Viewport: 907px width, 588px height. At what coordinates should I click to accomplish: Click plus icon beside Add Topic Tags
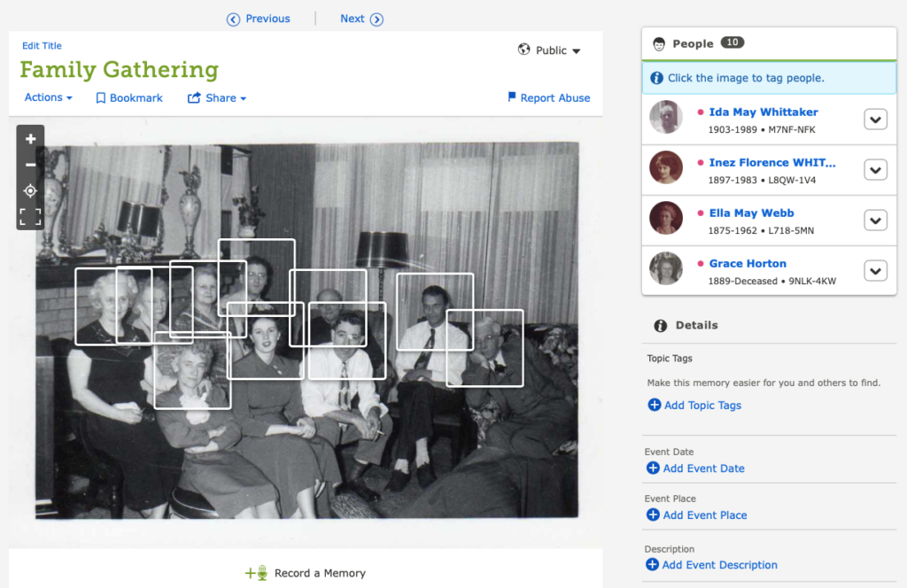click(655, 405)
